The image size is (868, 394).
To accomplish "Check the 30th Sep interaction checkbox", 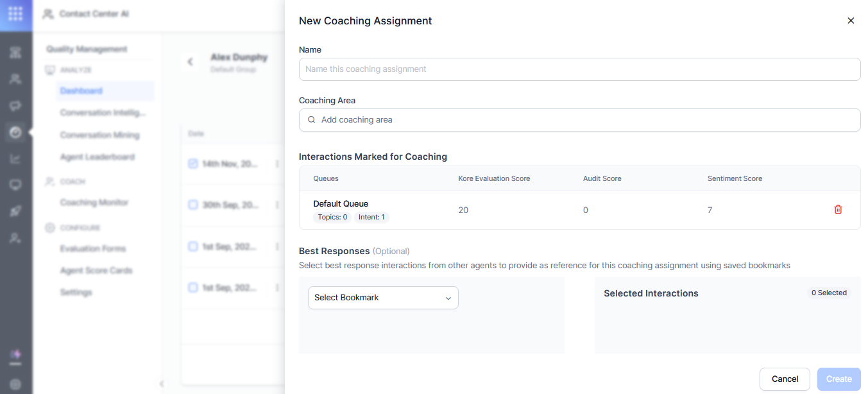I will click(x=193, y=205).
